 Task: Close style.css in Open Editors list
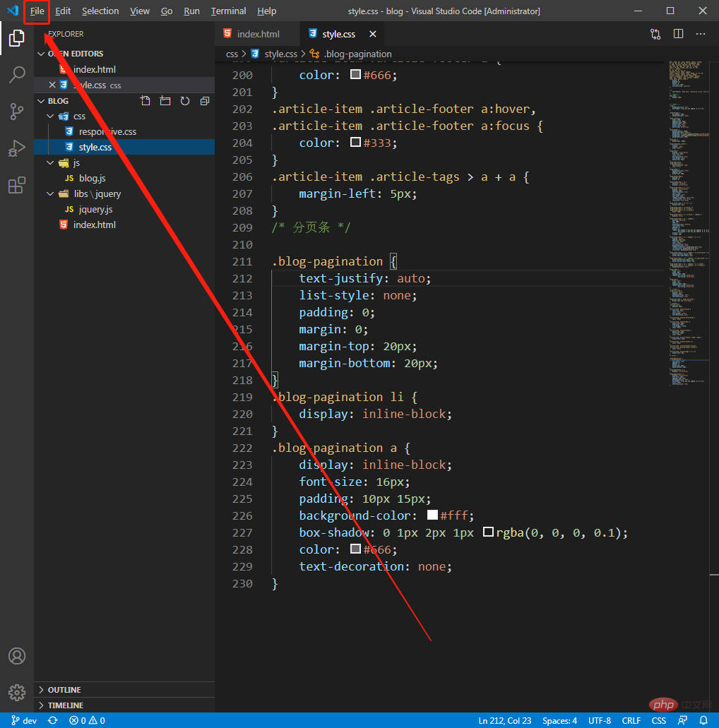pos(52,85)
